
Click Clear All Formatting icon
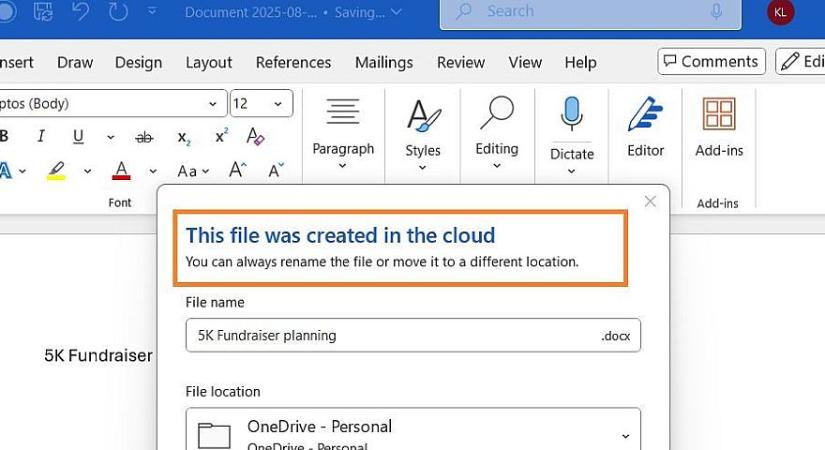pos(255,136)
